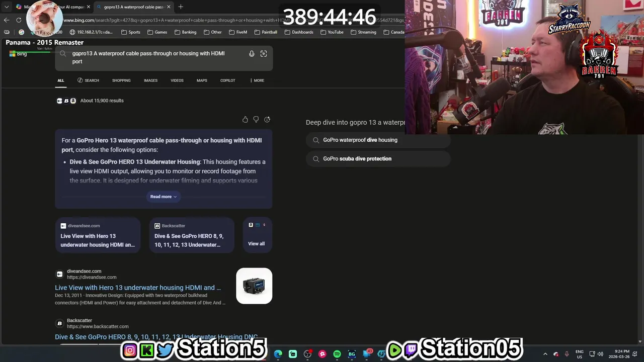The width and height of the screenshot is (644, 362).
Task: Open the Paintball bookmarks folder
Action: (x=266, y=32)
